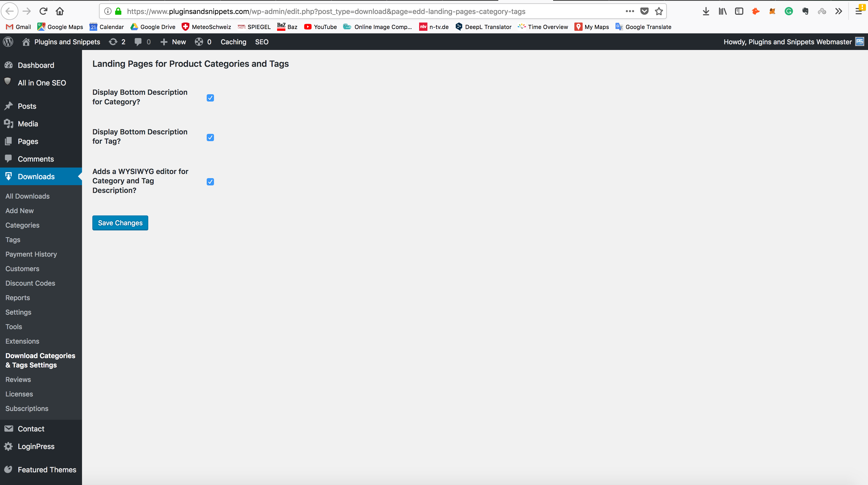868x485 pixels.
Task: Click the Evernote elephant extension icon
Action: click(x=805, y=11)
